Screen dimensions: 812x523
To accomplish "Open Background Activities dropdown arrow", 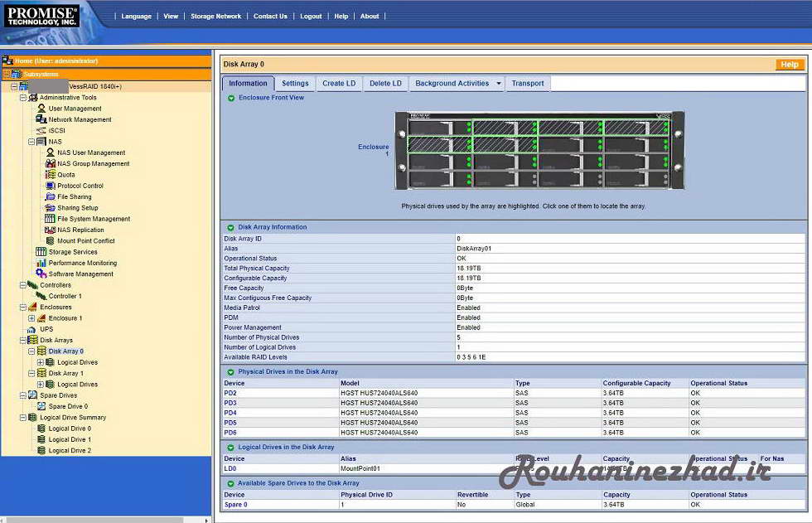I will (x=499, y=84).
